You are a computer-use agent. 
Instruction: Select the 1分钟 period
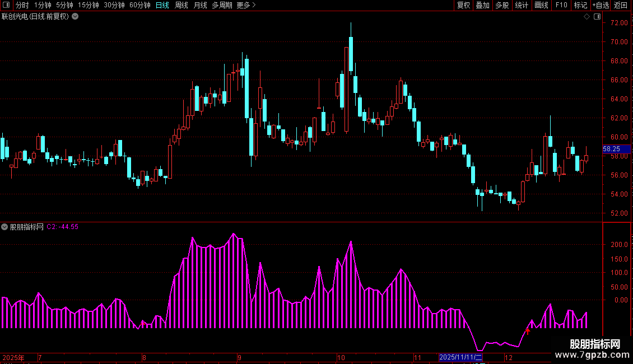coord(43,5)
